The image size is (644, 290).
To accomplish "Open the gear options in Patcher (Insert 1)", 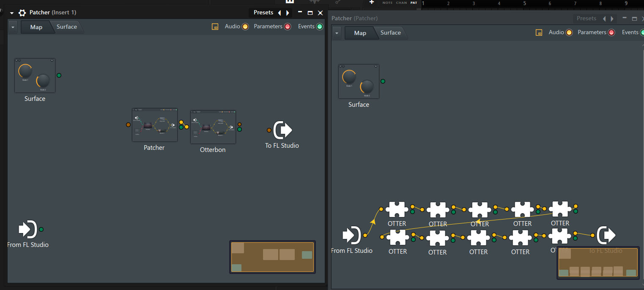I will [x=22, y=13].
